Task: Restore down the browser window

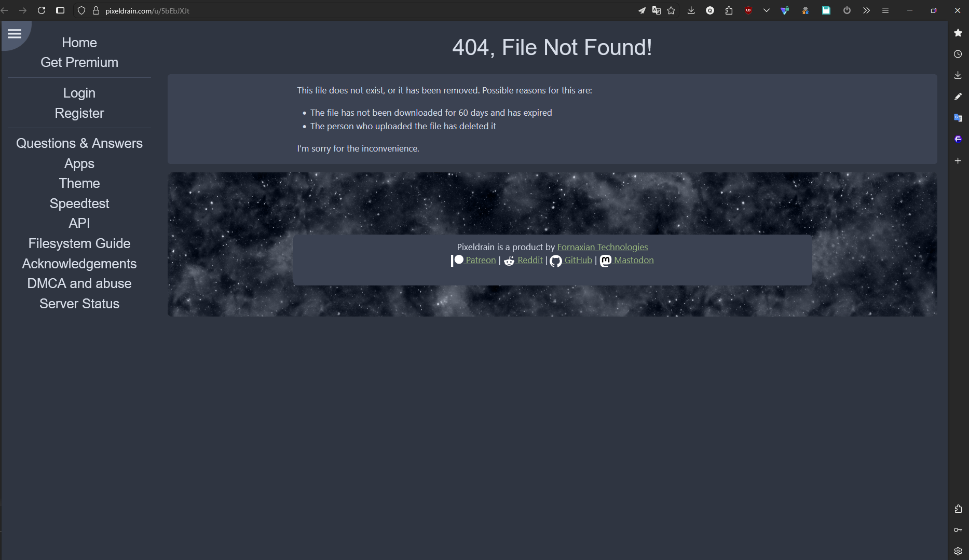Action: click(934, 10)
